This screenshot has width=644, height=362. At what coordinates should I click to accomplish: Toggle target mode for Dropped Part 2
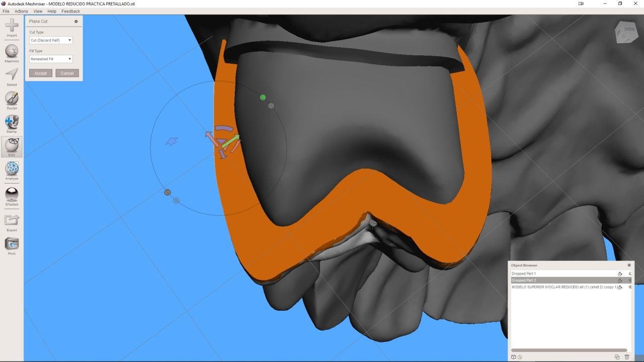tap(620, 280)
